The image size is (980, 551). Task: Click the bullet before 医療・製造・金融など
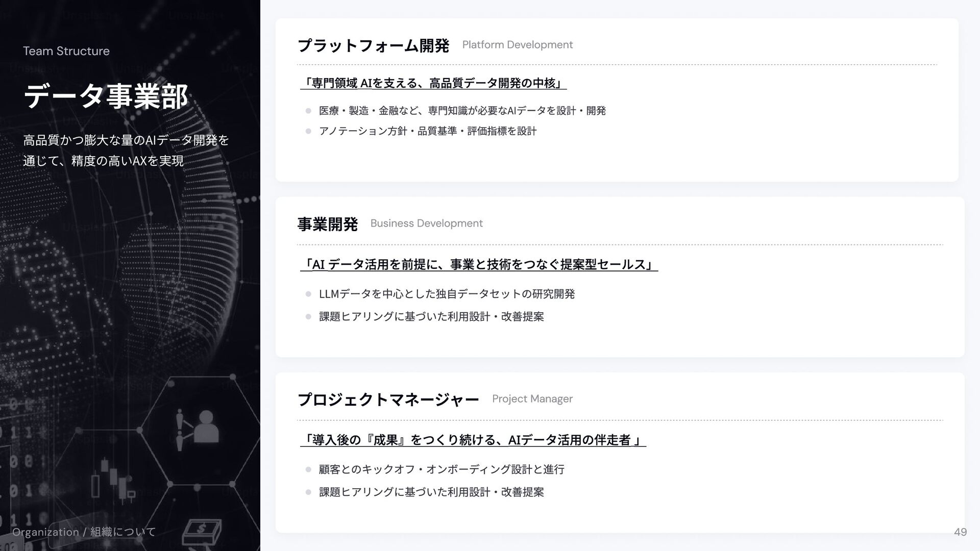[308, 111]
